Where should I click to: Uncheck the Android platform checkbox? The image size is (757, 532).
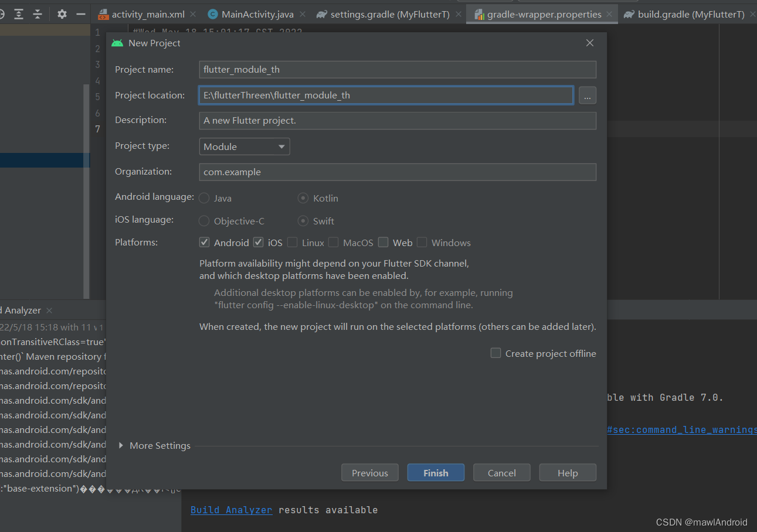pyautogui.click(x=205, y=242)
